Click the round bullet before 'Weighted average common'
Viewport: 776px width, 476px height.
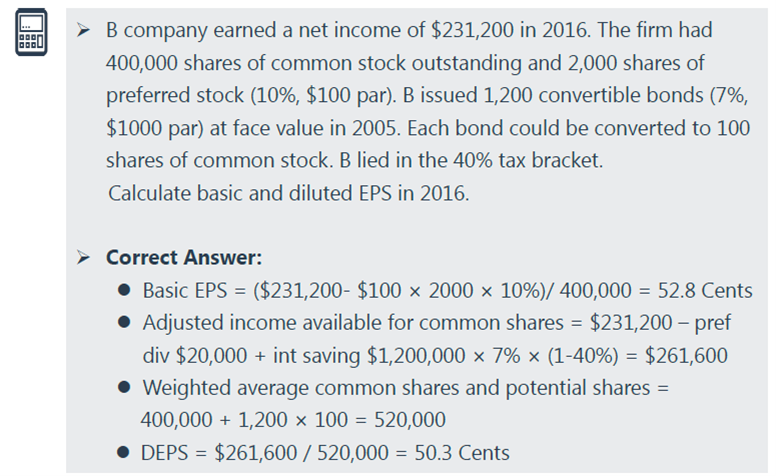124,387
